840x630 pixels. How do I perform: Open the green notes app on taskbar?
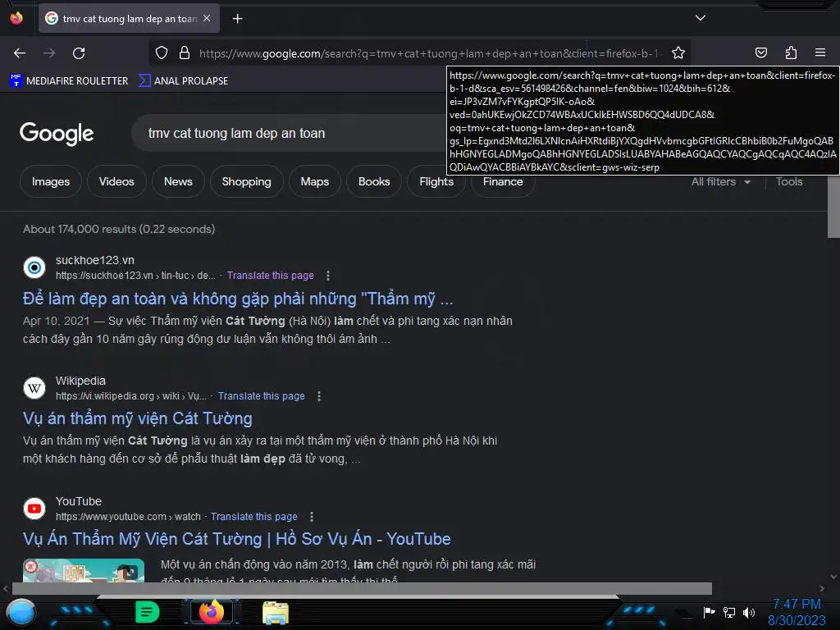[x=148, y=612]
